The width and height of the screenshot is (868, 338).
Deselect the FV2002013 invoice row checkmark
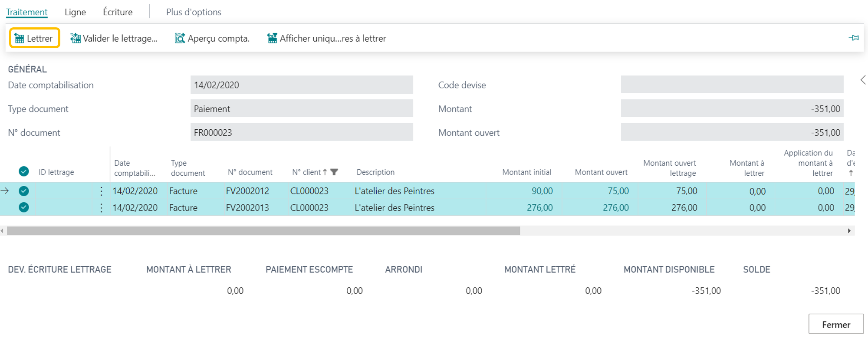tap(24, 207)
